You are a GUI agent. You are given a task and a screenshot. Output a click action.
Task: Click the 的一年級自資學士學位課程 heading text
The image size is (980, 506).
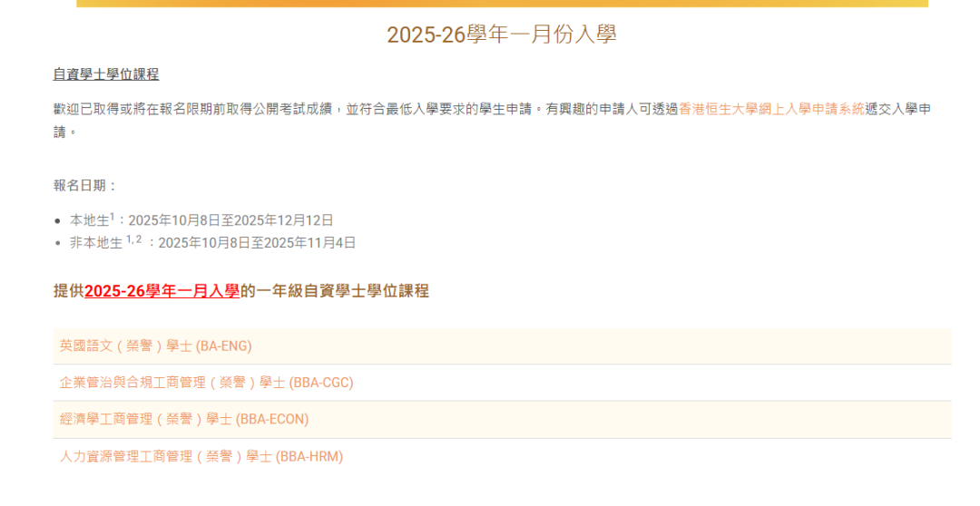[335, 291]
